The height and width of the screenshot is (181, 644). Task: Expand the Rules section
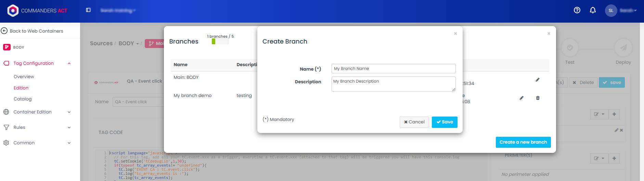click(x=69, y=128)
